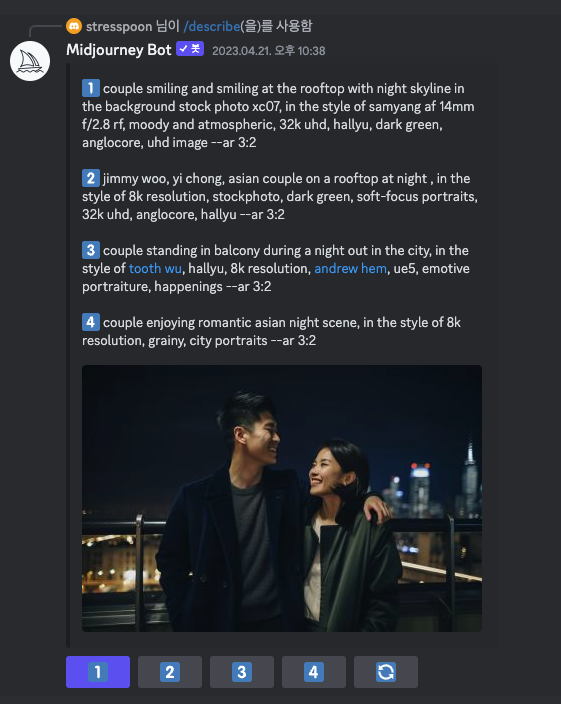Select prompt option 2 button
The image size is (561, 704).
(x=170, y=672)
